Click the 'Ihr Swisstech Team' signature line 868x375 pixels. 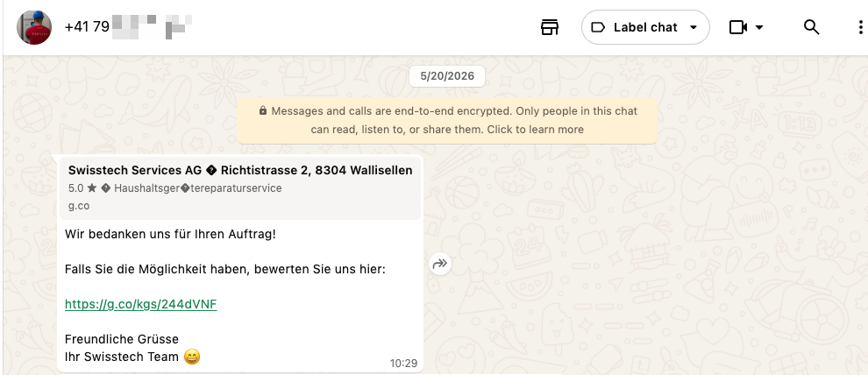point(132,357)
